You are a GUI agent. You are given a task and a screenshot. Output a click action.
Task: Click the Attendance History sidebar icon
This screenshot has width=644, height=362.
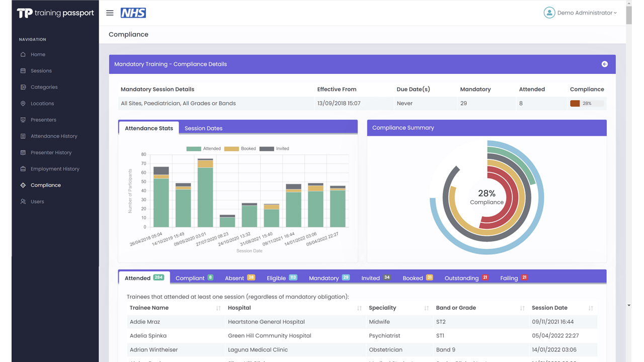(23, 136)
